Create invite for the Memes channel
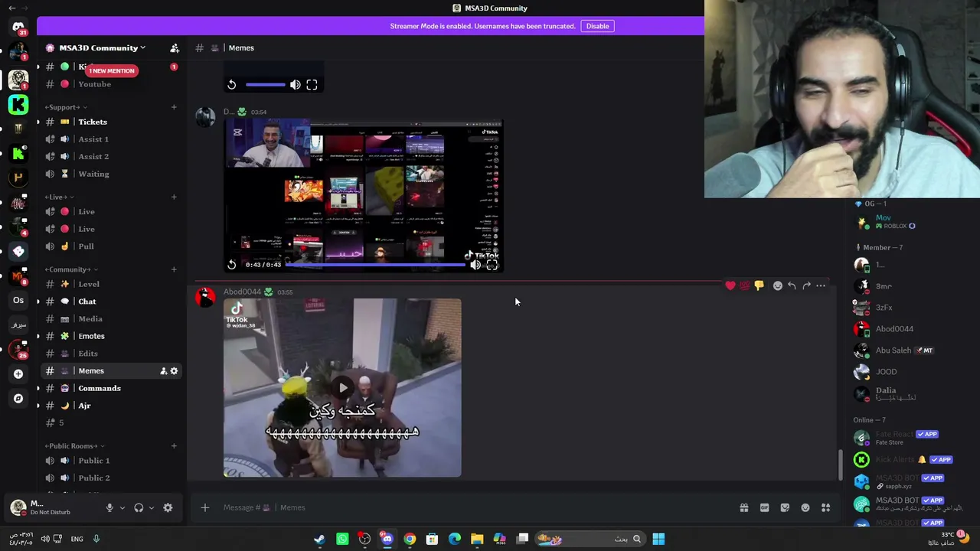This screenshot has height=551, width=980. pos(163,371)
